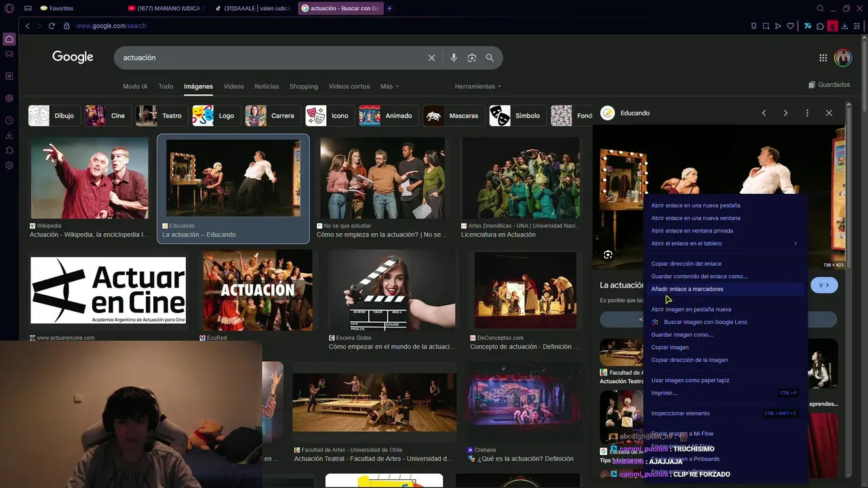The height and width of the screenshot is (488, 868).
Task: Show previous image in the Educando preview panel
Action: (764, 113)
